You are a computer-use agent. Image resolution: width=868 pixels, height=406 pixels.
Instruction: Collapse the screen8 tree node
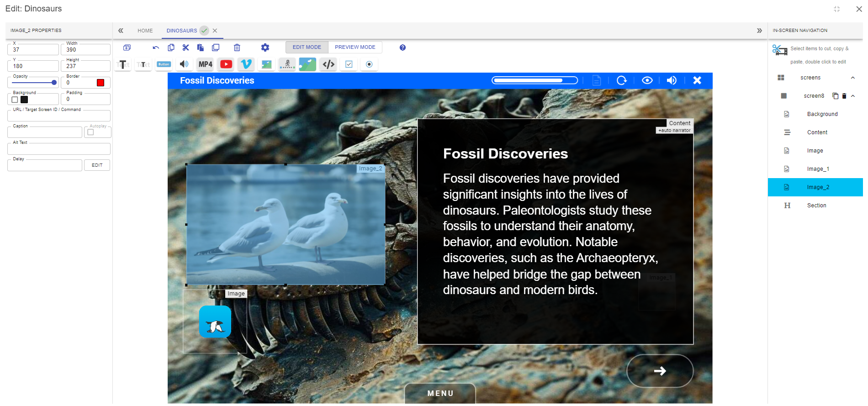coord(852,96)
